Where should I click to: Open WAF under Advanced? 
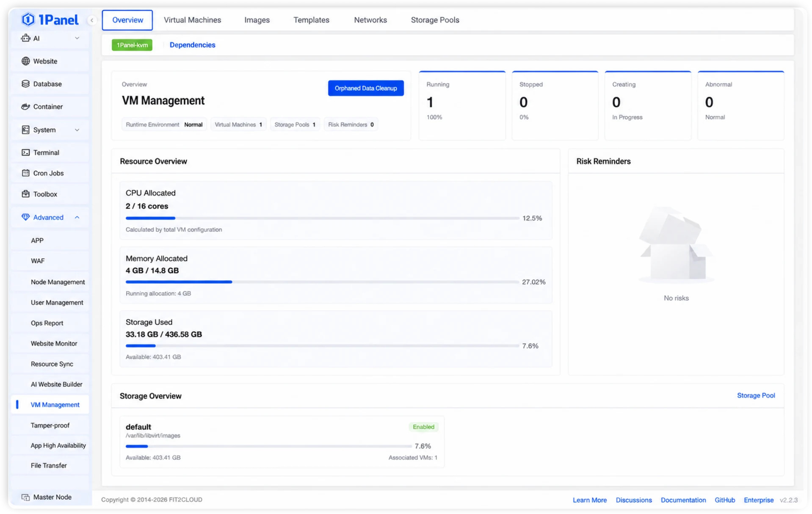50,261
